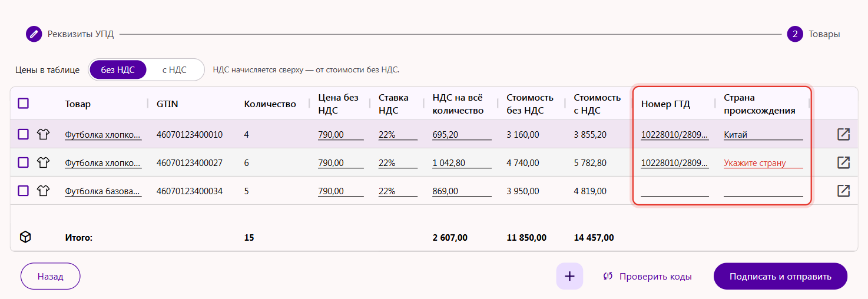Click the Страна происхождения column header
This screenshot has width=868, height=299.
(x=760, y=104)
